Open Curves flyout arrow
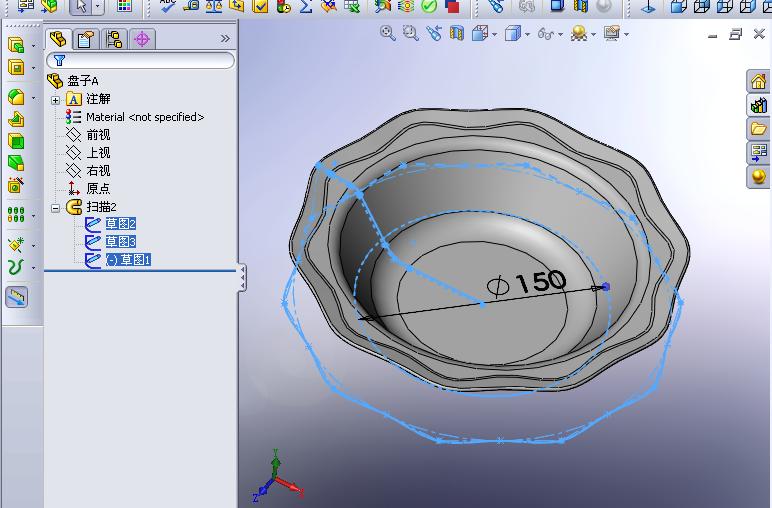The height and width of the screenshot is (508, 772). [33, 268]
